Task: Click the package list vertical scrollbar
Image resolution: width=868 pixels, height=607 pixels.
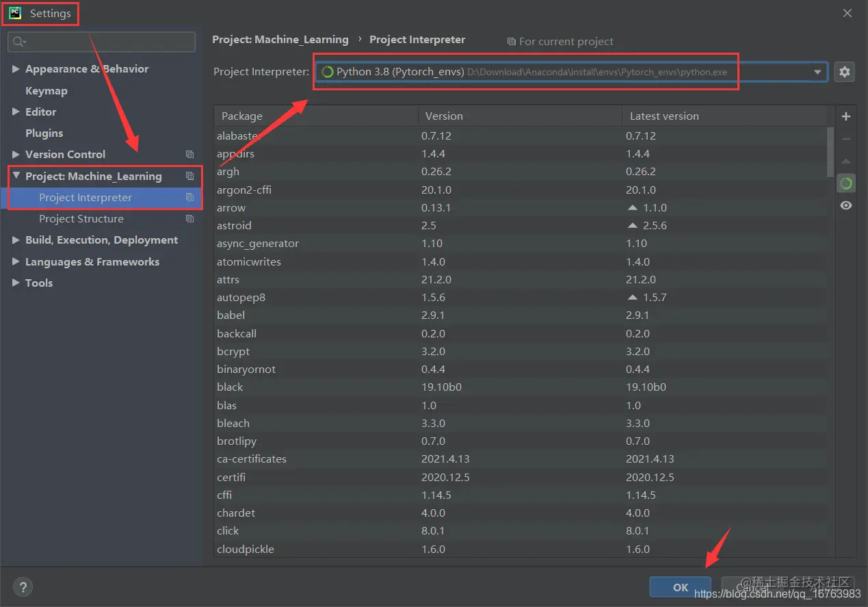Action: (830, 152)
